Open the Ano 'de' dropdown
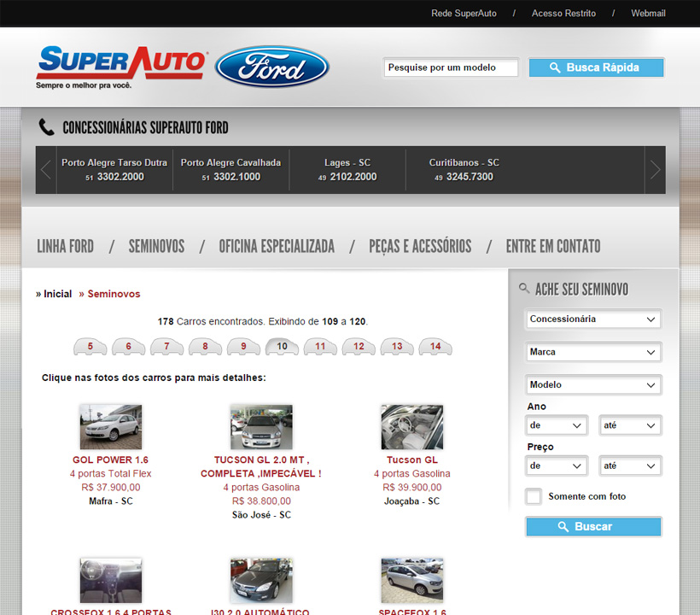Screen dimensions: 700x615 point(557,425)
